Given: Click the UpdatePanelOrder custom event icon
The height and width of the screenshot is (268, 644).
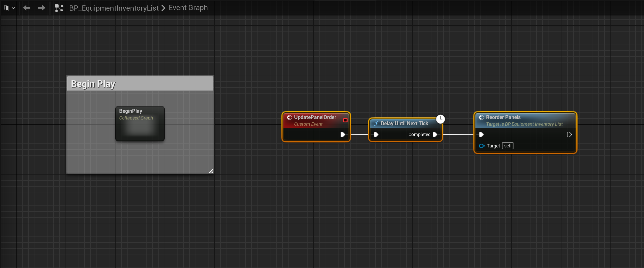Looking at the screenshot, I should 289,117.
